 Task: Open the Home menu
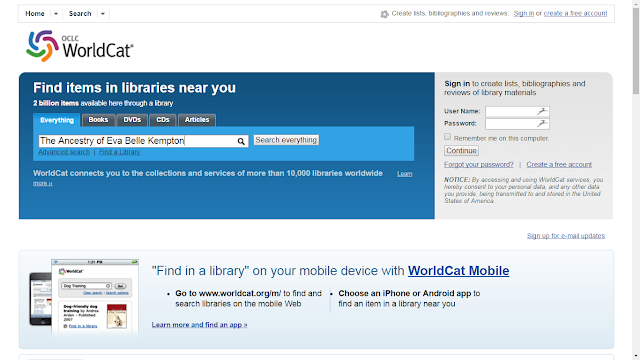pos(35,14)
